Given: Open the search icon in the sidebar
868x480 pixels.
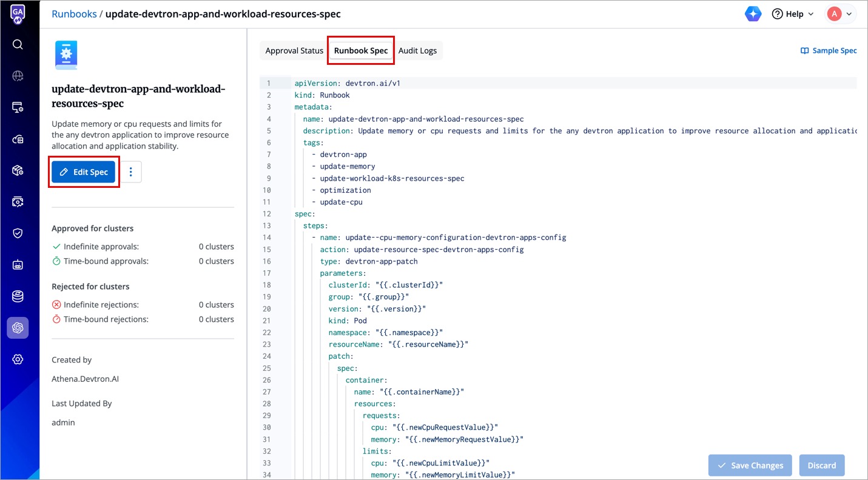Looking at the screenshot, I should (x=18, y=44).
